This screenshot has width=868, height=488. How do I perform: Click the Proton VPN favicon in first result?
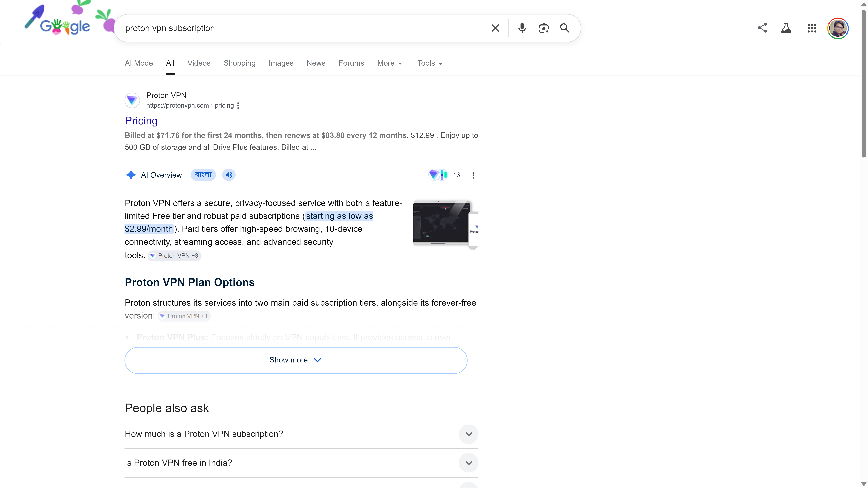[x=132, y=100]
